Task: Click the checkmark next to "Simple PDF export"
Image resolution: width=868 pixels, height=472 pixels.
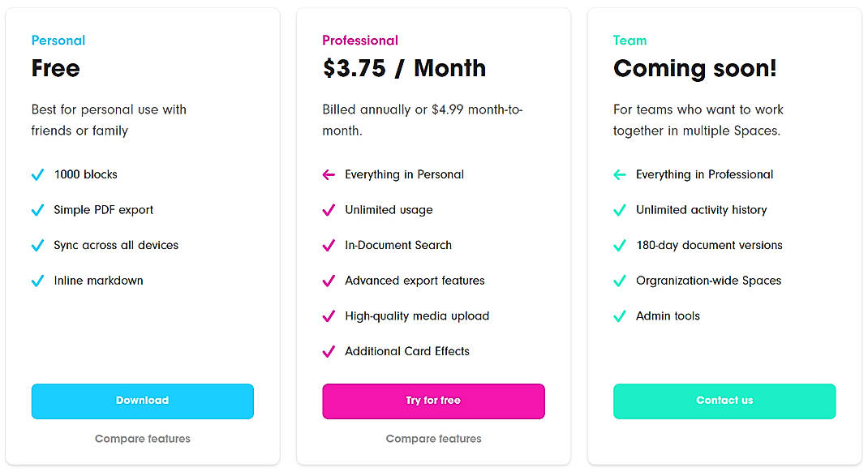Action: click(x=37, y=210)
